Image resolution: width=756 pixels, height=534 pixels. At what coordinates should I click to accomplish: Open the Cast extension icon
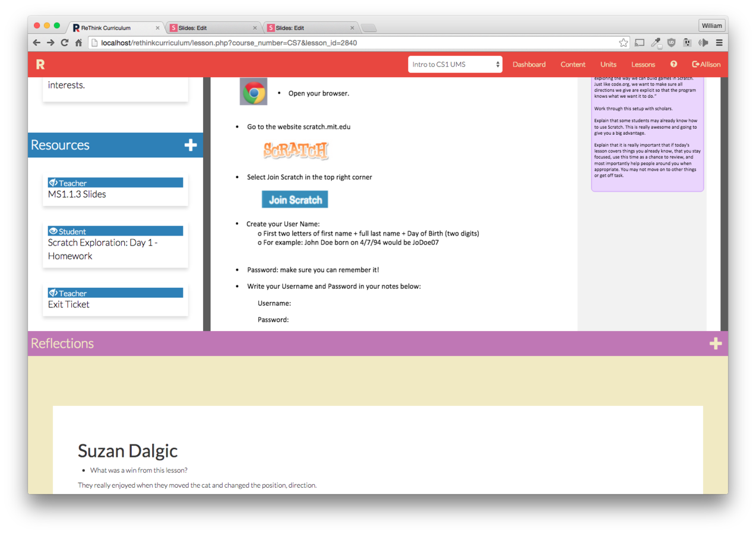point(640,43)
